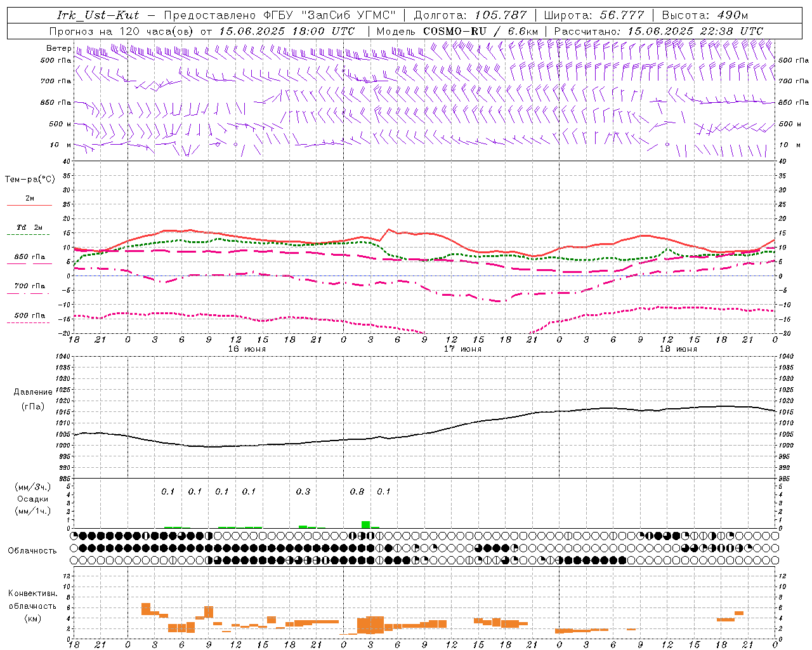Click the (мм/1ч.) unit label
812x650 pixels.
(x=32, y=511)
